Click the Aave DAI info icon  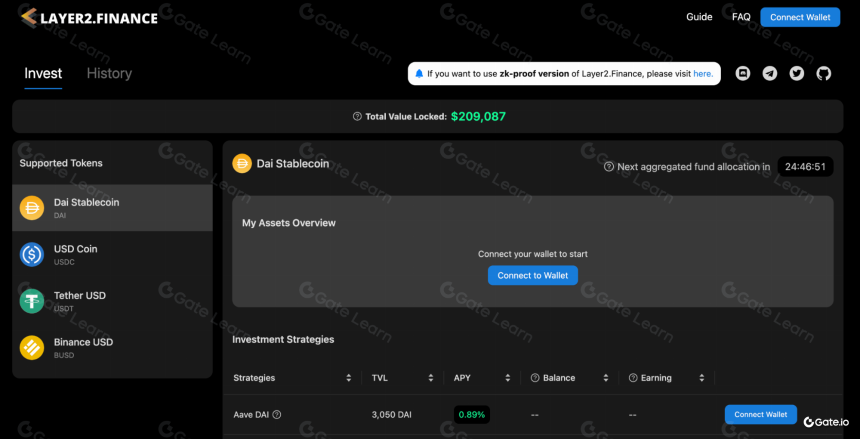[x=277, y=415]
